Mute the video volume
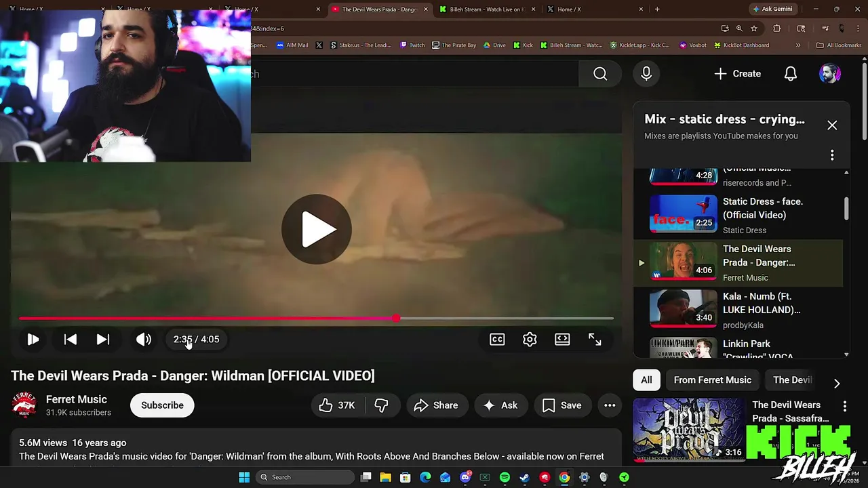The width and height of the screenshot is (868, 488). coord(143,340)
